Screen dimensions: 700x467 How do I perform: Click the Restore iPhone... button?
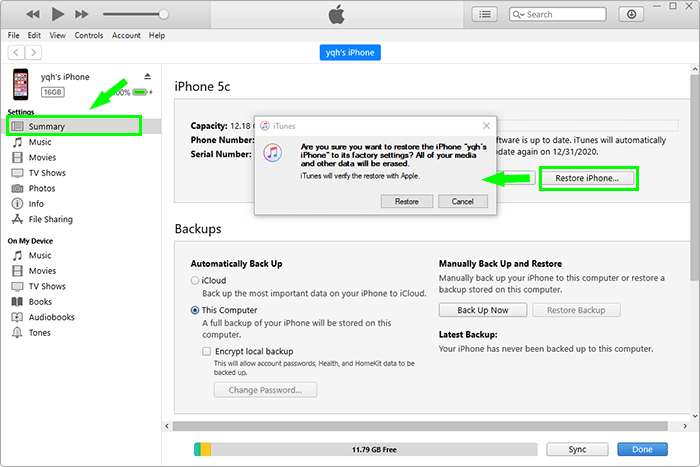click(x=587, y=178)
